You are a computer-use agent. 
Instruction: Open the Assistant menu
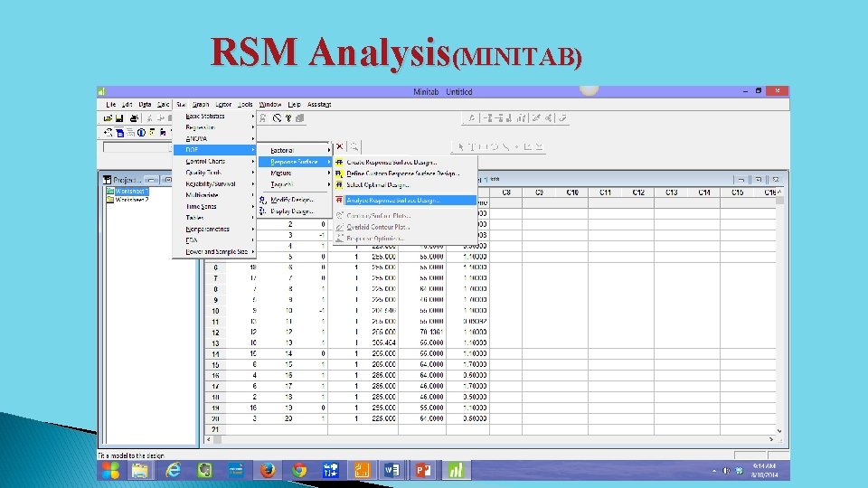319,104
